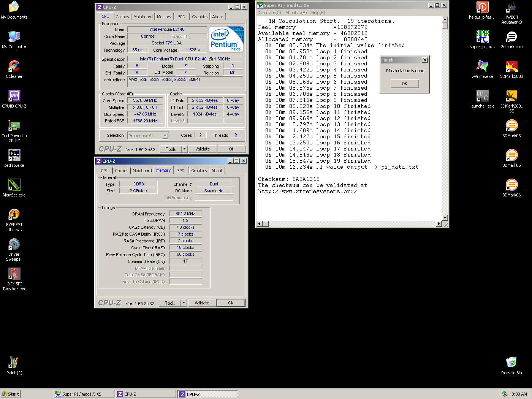Click OK in the top CPU-Z window
Image resolution: width=532 pixels, height=399 pixels.
pos(231,149)
